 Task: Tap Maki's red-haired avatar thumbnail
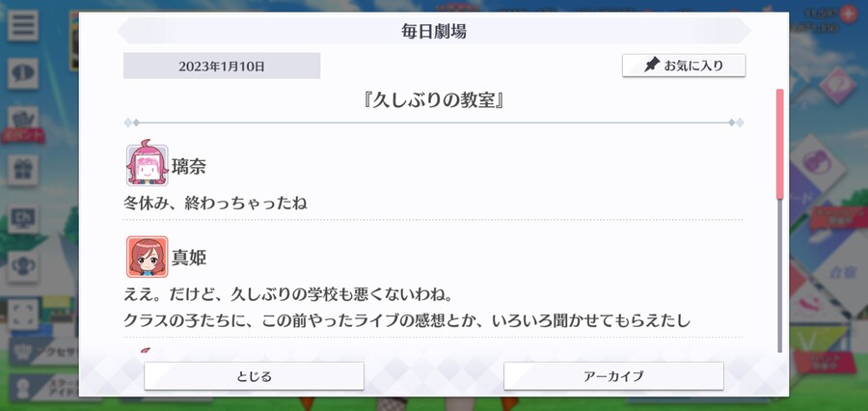[147, 257]
